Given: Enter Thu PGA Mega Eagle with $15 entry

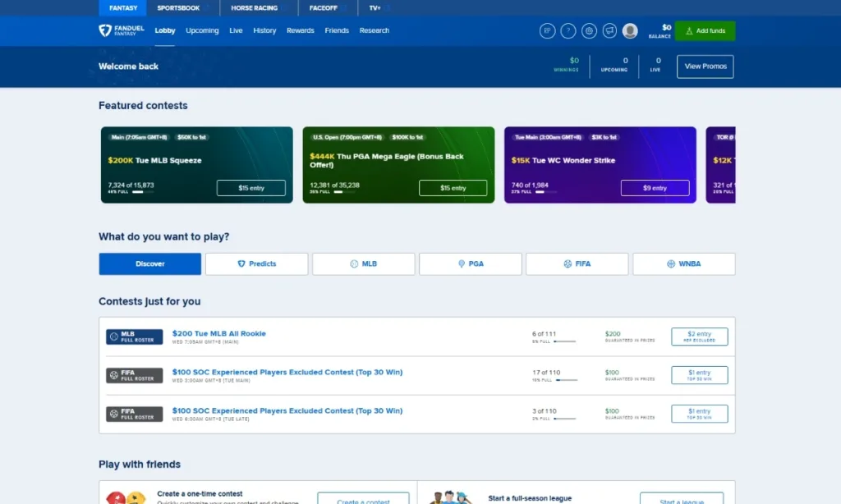Looking at the screenshot, I should coord(453,188).
